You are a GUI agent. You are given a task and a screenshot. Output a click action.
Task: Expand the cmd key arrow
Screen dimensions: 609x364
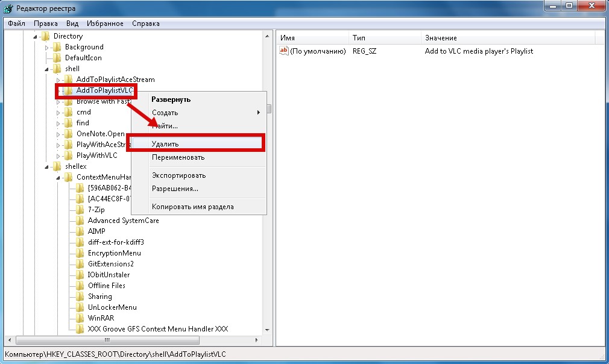pyautogui.click(x=58, y=112)
